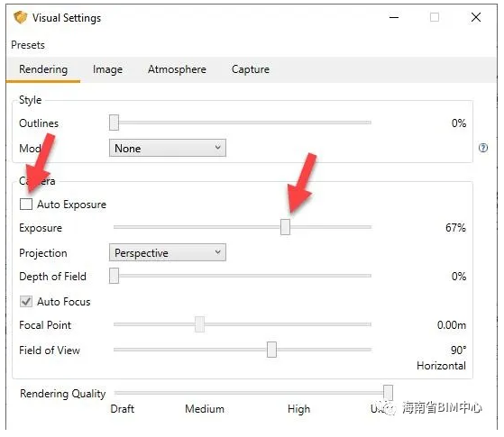Viewport: 504px width, 437px height.
Task: Click the Field of View slider handle
Action: pyautogui.click(x=271, y=350)
